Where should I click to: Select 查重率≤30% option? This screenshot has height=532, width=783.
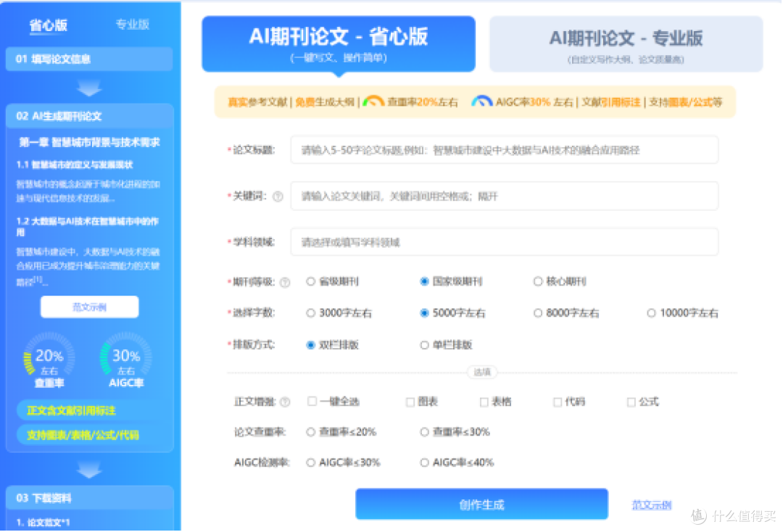[x=424, y=432]
